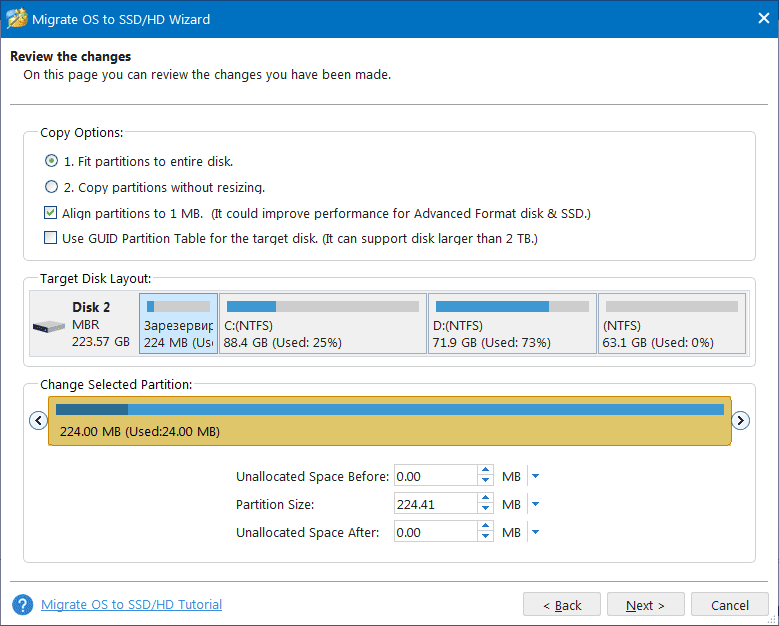Select Copy partitions without resizing option
This screenshot has width=779, height=626.
point(52,187)
